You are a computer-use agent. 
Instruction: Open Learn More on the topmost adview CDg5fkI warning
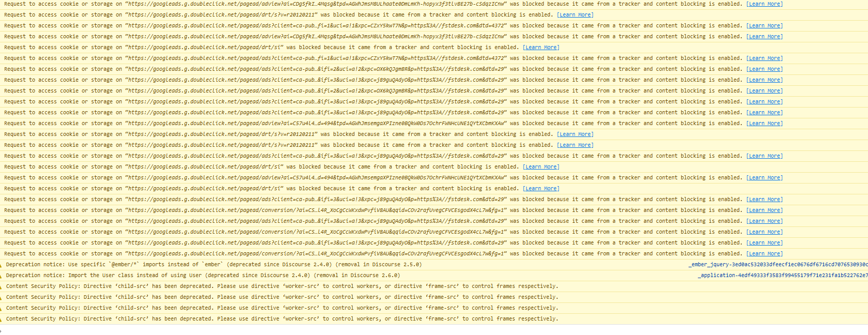click(x=764, y=4)
